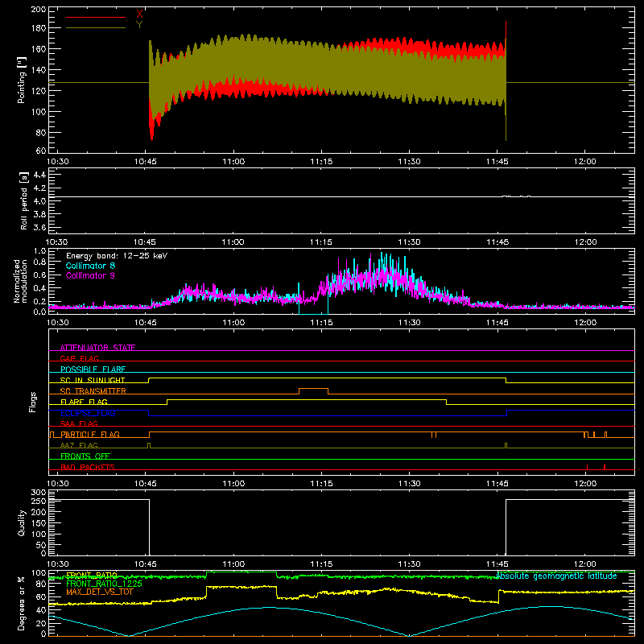Viewport: 644px width, 644px height.
Task: Click the red X legend label
Action: (139, 14)
